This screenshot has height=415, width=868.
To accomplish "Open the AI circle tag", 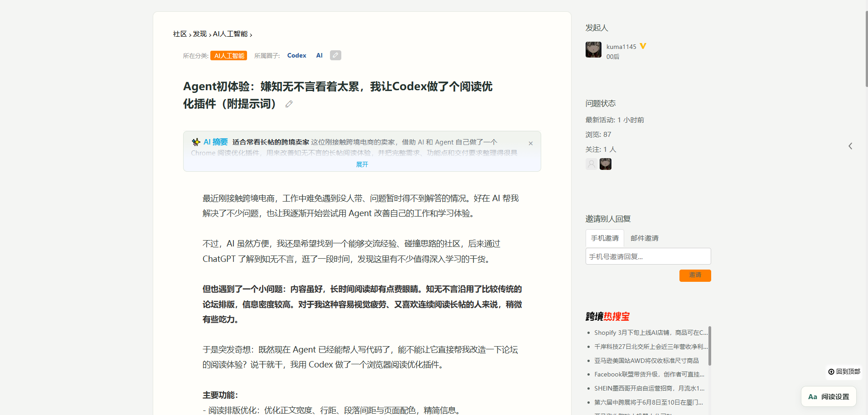I will pyautogui.click(x=320, y=56).
